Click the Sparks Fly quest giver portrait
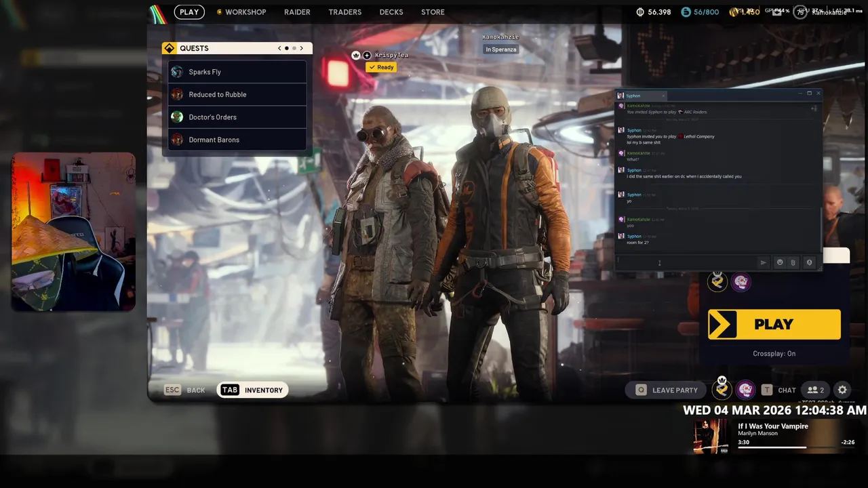The height and width of the screenshot is (488, 868). pos(177,72)
